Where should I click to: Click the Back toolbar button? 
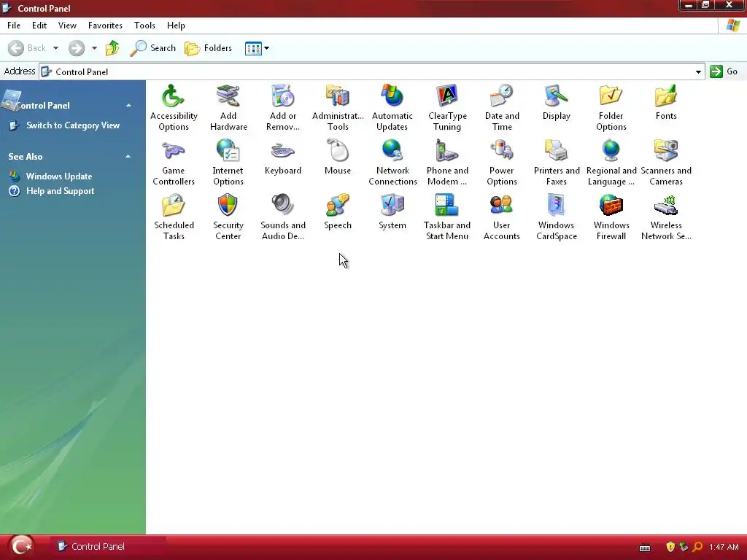(27, 48)
